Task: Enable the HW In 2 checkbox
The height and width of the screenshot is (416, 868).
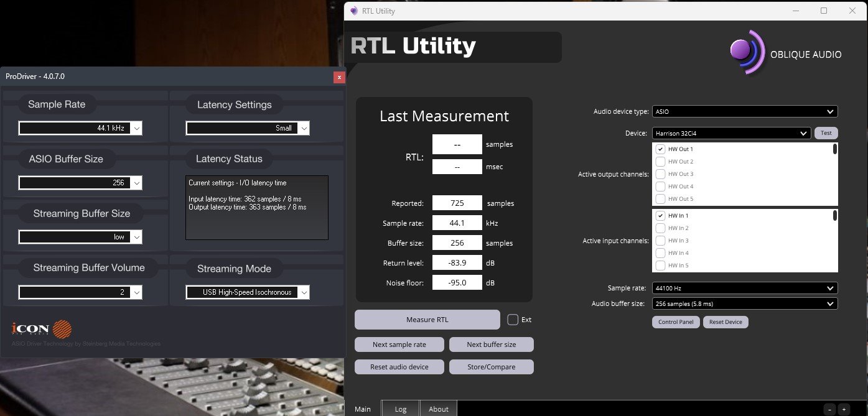Action: coord(661,228)
